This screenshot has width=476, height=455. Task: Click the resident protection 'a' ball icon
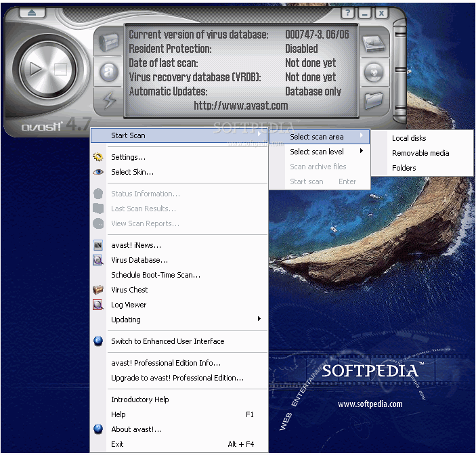coord(109,72)
